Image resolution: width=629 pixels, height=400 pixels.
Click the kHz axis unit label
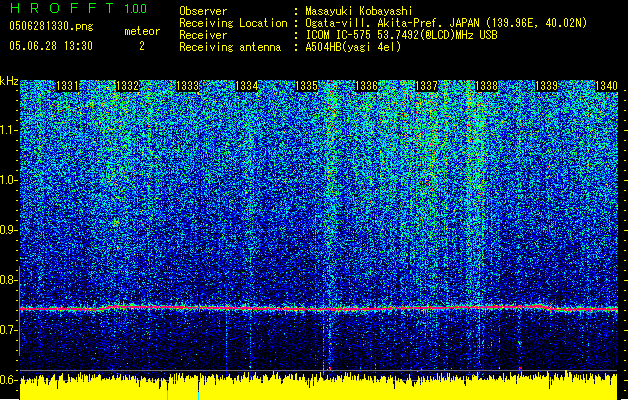coord(9,81)
